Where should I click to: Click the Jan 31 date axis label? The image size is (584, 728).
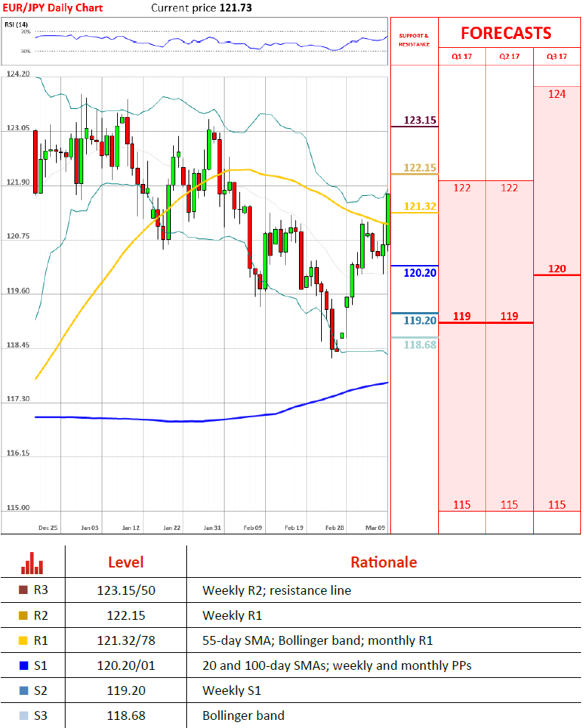click(212, 528)
